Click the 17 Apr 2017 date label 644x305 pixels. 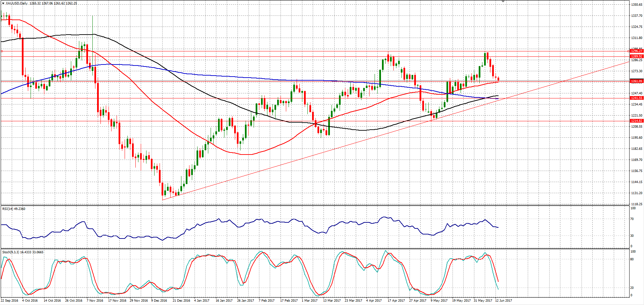396,301
